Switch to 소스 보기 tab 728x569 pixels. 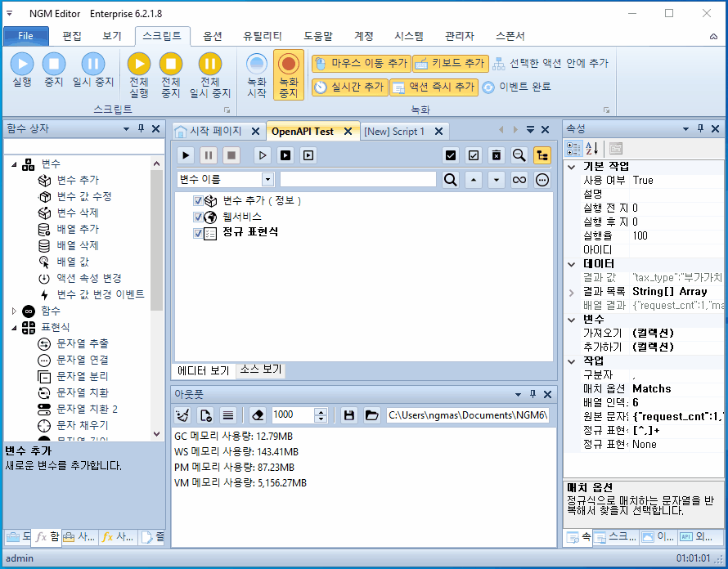pos(260,370)
